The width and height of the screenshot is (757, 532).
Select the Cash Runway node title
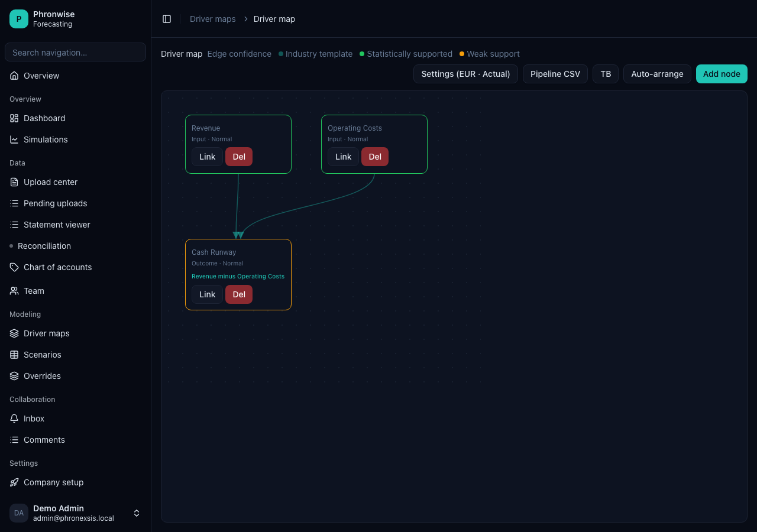214,252
